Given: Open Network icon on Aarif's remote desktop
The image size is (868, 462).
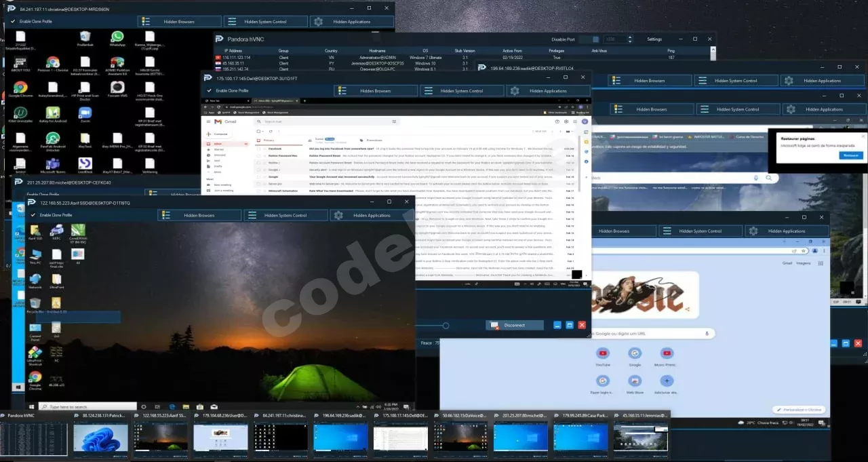Looking at the screenshot, I should pos(35,281).
